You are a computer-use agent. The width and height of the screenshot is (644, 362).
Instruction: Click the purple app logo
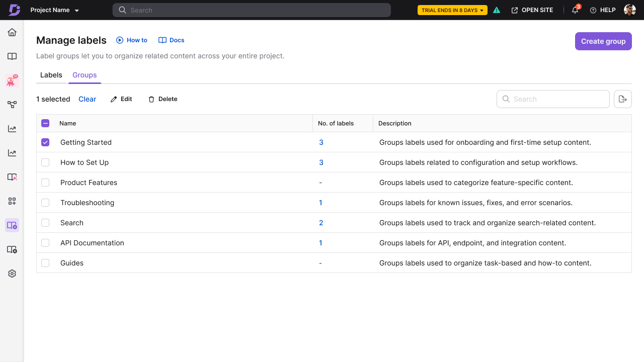(x=15, y=10)
